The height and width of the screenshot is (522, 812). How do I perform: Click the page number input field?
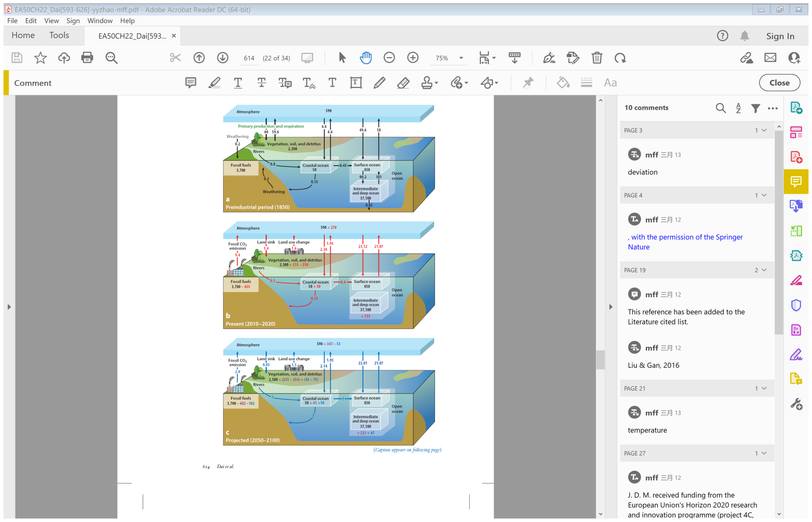[x=249, y=58]
